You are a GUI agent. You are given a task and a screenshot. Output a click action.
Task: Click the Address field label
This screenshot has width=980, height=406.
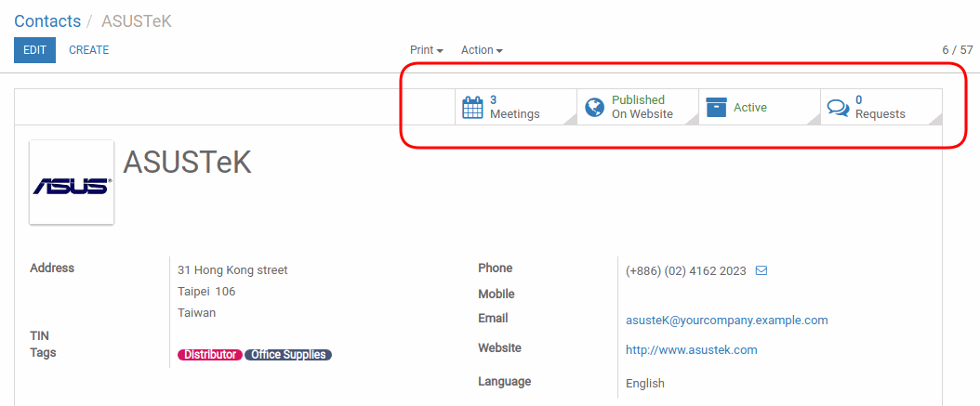pyautogui.click(x=52, y=268)
